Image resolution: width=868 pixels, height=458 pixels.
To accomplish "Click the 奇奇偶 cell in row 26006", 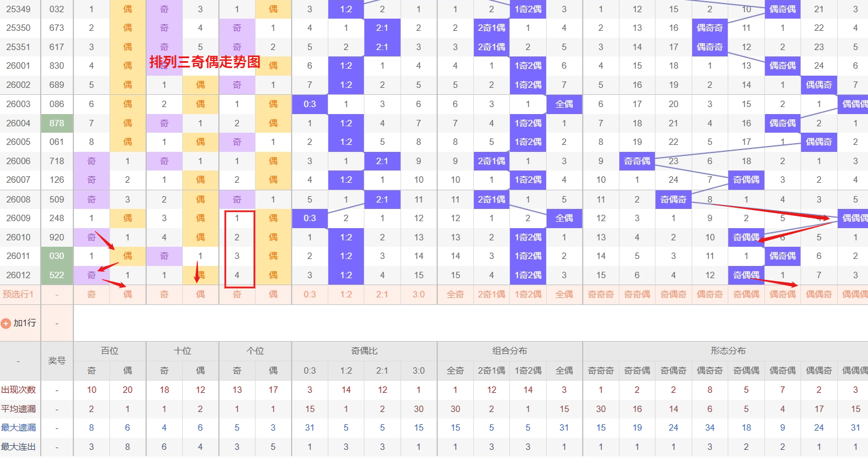I will pyautogui.click(x=637, y=161).
